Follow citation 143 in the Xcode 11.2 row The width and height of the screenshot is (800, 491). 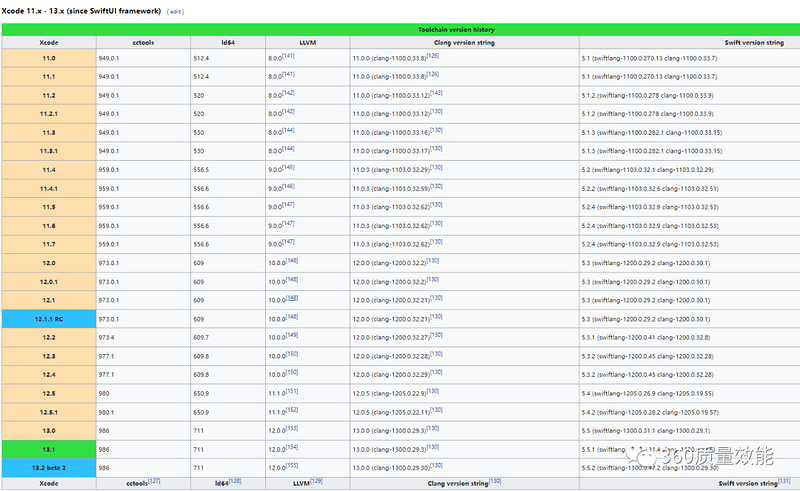[x=435, y=92]
